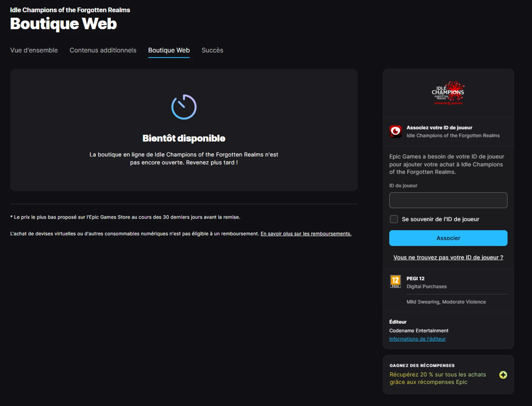Click the Récupérez 20 % rewards text
The image size is (532, 406).
[x=437, y=378]
